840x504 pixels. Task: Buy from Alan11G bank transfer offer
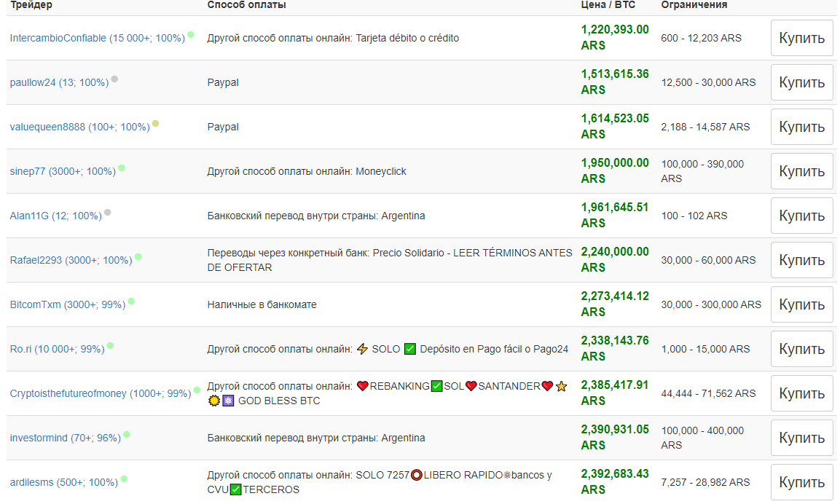tap(801, 216)
